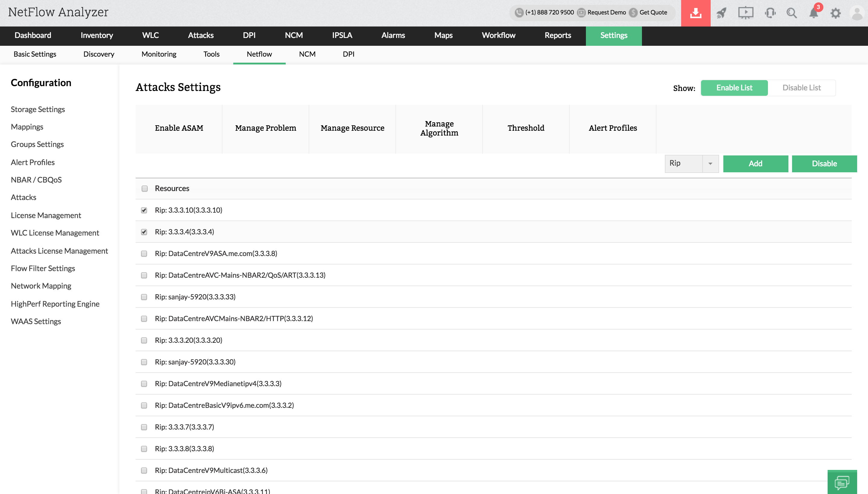
Task: Open the presentation video icon
Action: [x=745, y=13]
